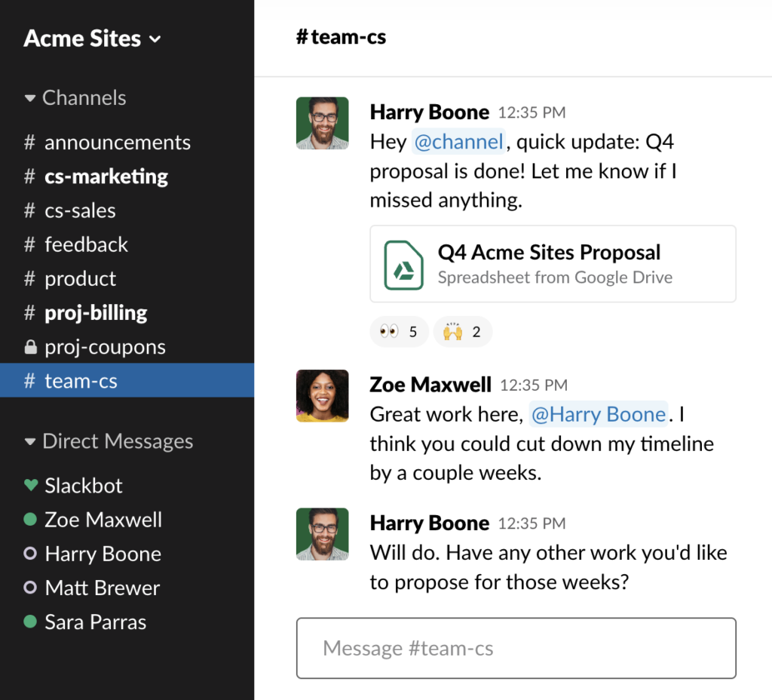Screen dimensions: 772x700
Task: Click the @Harry Boone mention
Action: (598, 414)
